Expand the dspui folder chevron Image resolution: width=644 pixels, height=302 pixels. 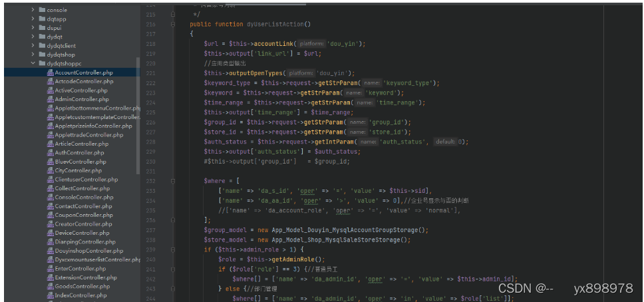pos(33,28)
